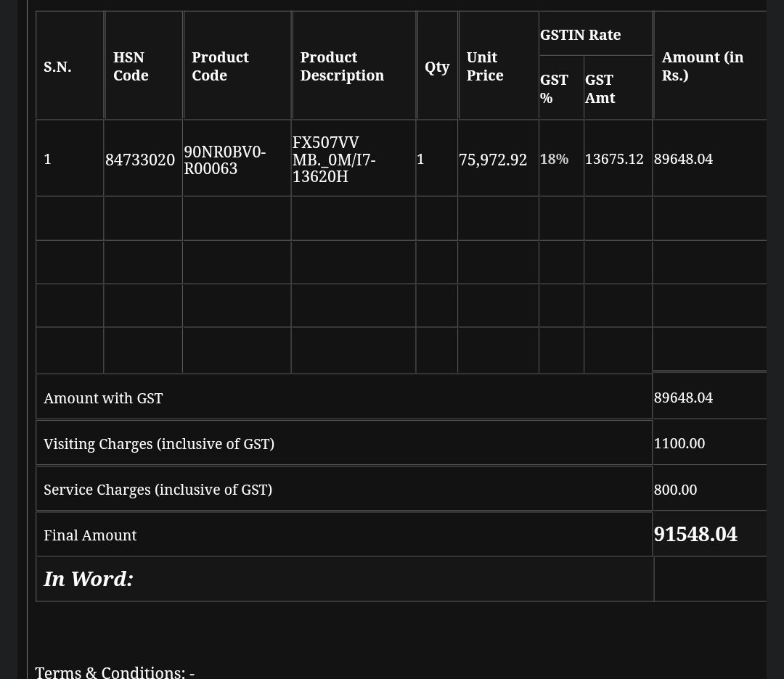The height and width of the screenshot is (679, 784).
Task: Click HSN code 84733020
Action: pyautogui.click(x=140, y=160)
